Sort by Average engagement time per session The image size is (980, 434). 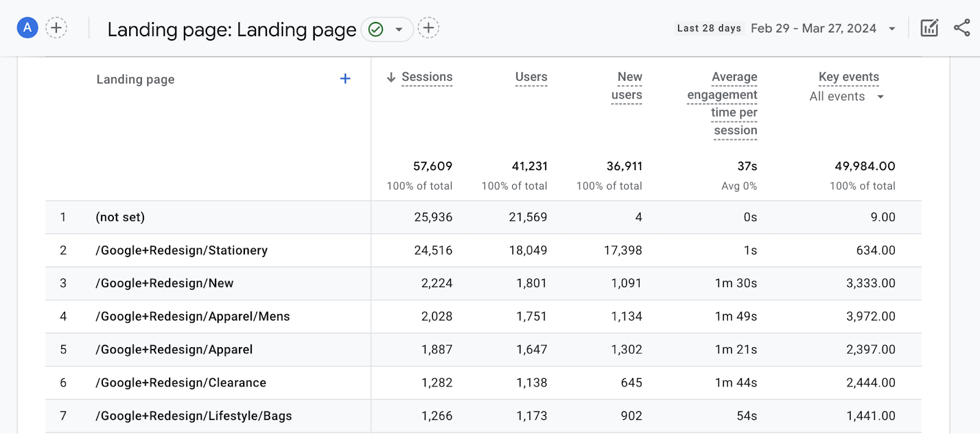tap(722, 103)
